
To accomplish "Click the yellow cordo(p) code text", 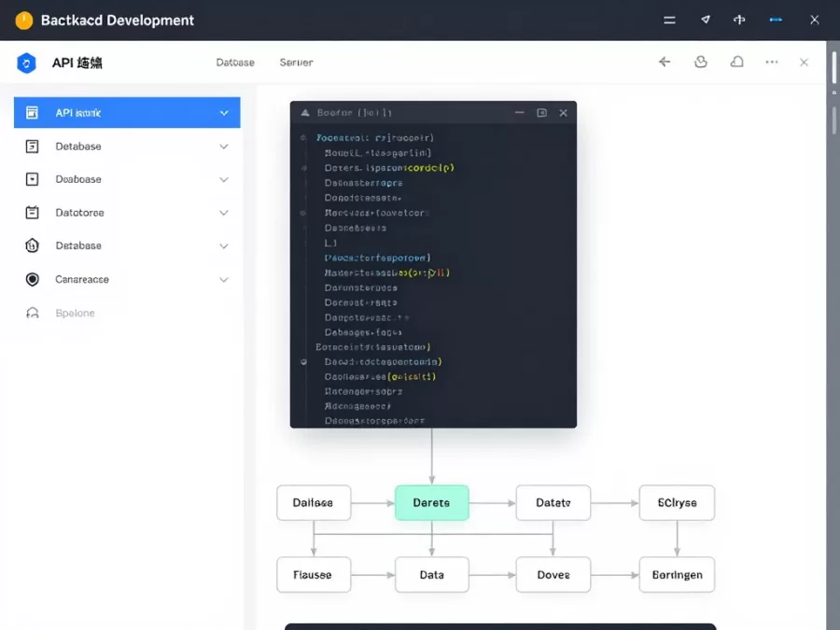I will click(x=429, y=168).
